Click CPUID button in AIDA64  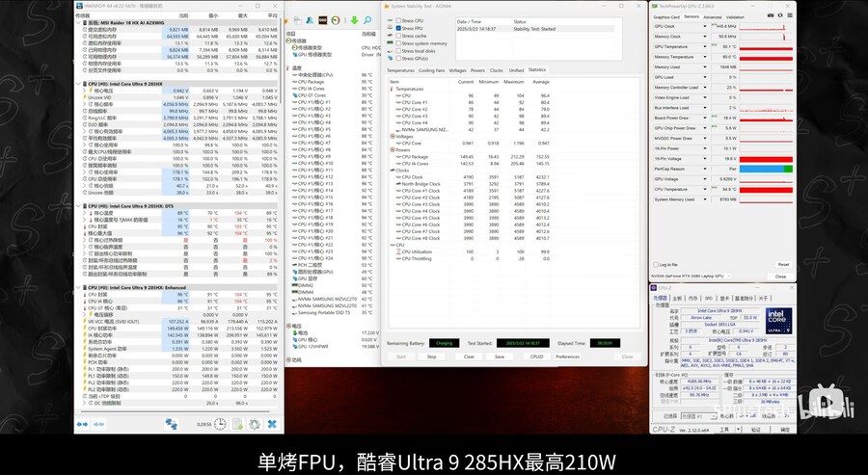[536, 356]
